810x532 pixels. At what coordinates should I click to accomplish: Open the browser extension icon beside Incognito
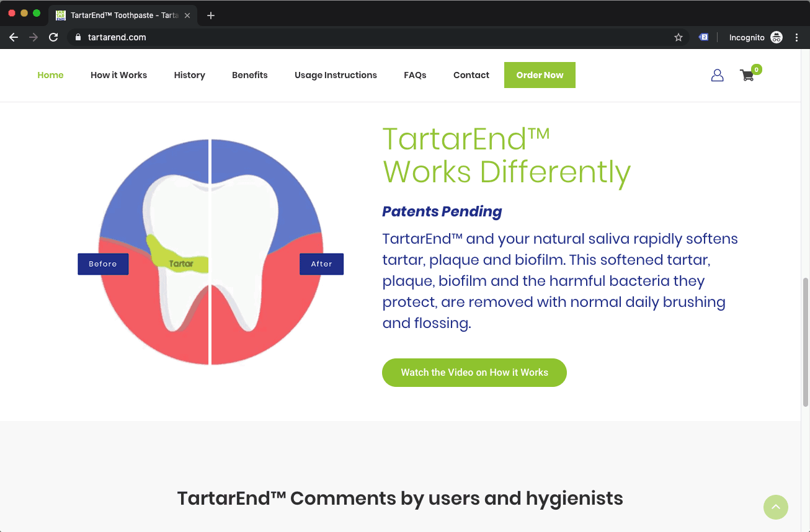(x=703, y=37)
